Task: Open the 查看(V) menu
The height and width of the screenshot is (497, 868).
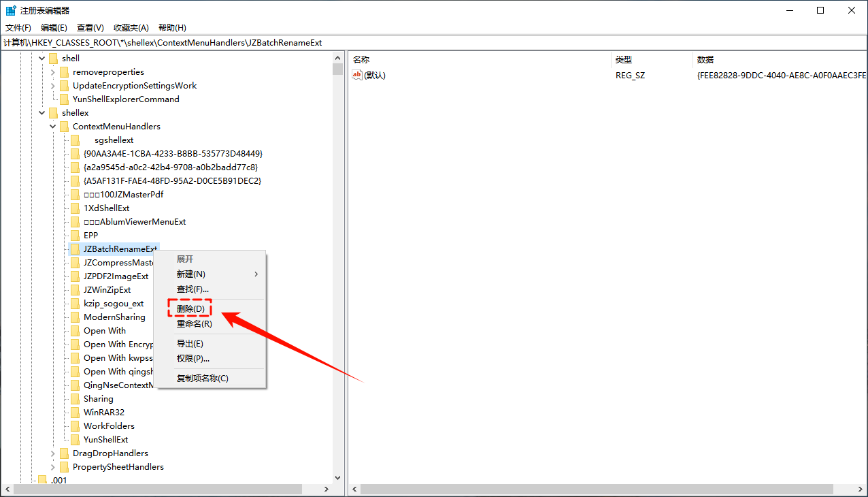Action: pyautogui.click(x=90, y=27)
